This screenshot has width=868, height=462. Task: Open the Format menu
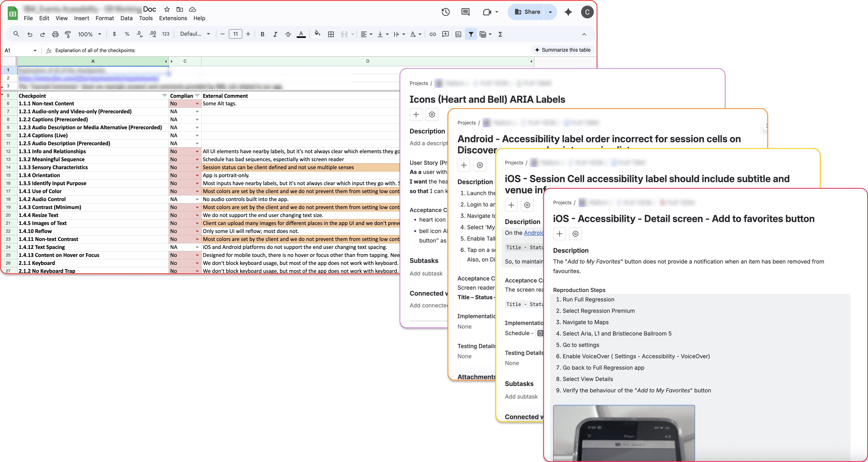(105, 18)
